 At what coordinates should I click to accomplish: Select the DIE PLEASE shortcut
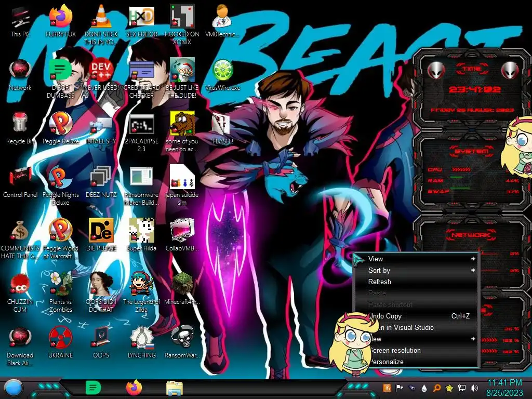click(101, 235)
